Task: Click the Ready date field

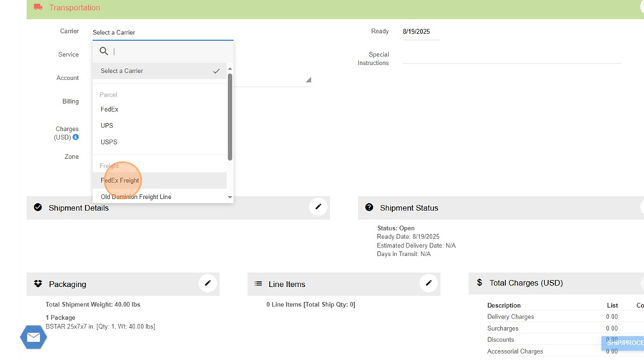Action: point(421,32)
